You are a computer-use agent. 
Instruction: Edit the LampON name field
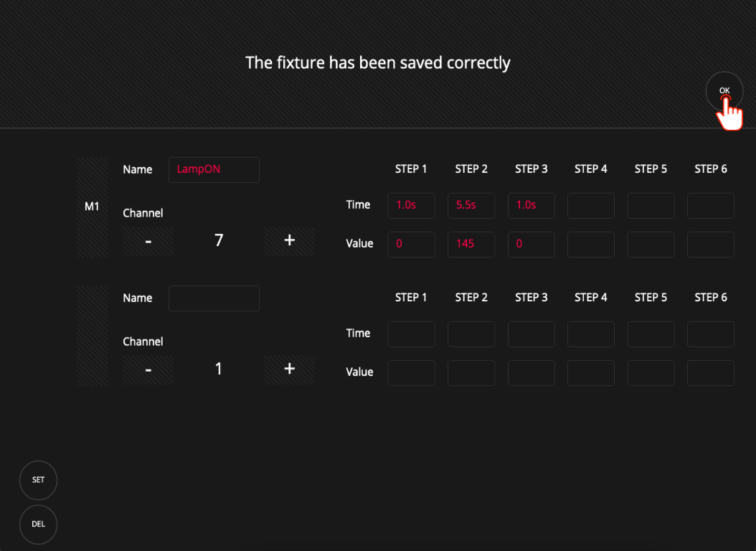tap(214, 170)
